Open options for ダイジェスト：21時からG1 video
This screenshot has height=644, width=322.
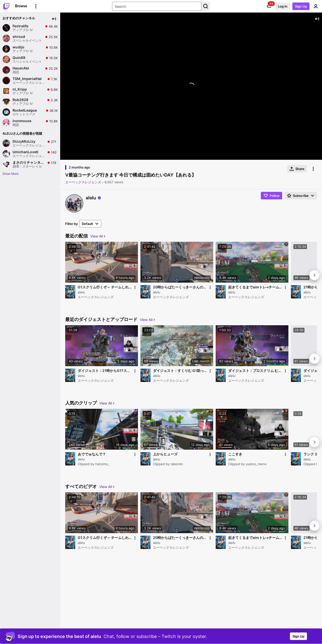[x=135, y=371]
